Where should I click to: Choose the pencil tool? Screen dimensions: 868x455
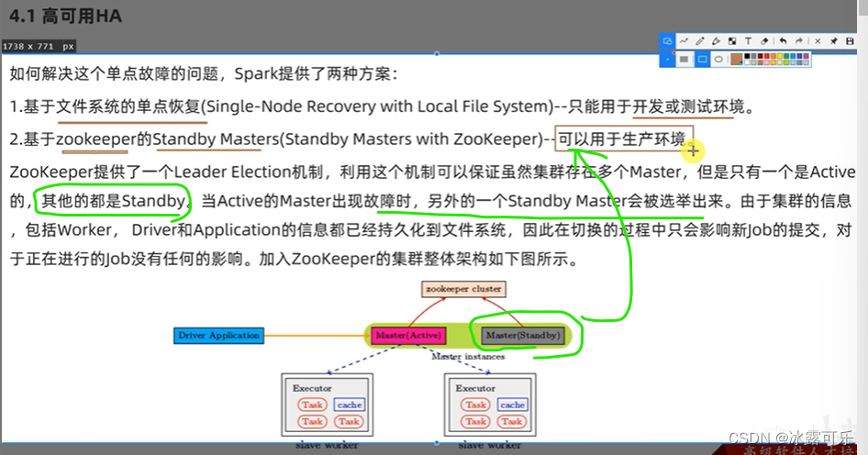point(700,41)
